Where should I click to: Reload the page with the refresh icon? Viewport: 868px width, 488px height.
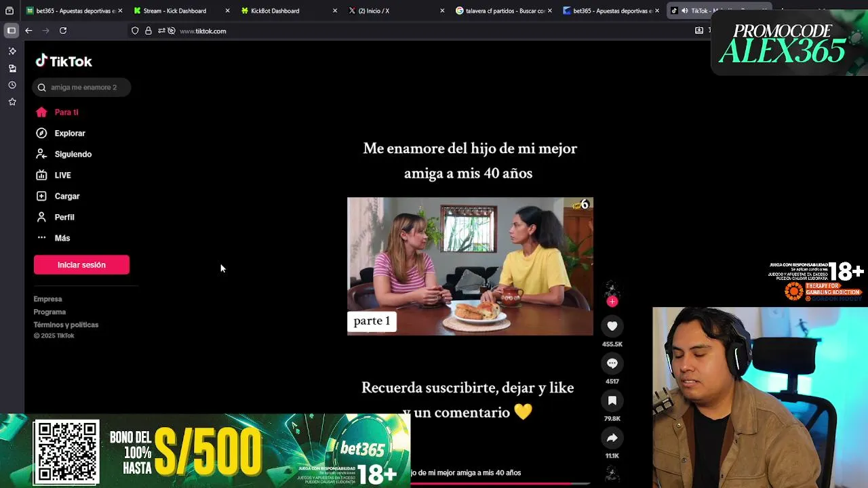point(63,30)
